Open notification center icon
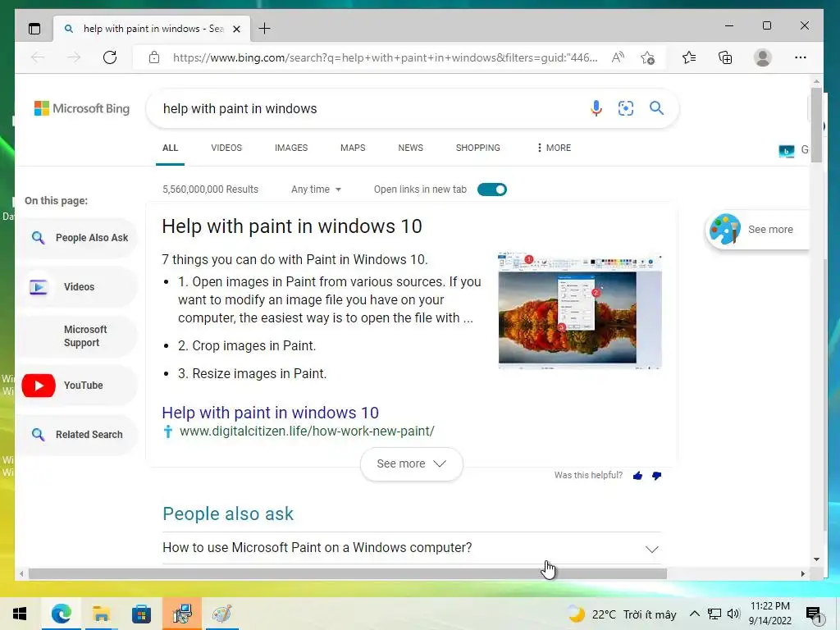The image size is (840, 630). coord(813,614)
